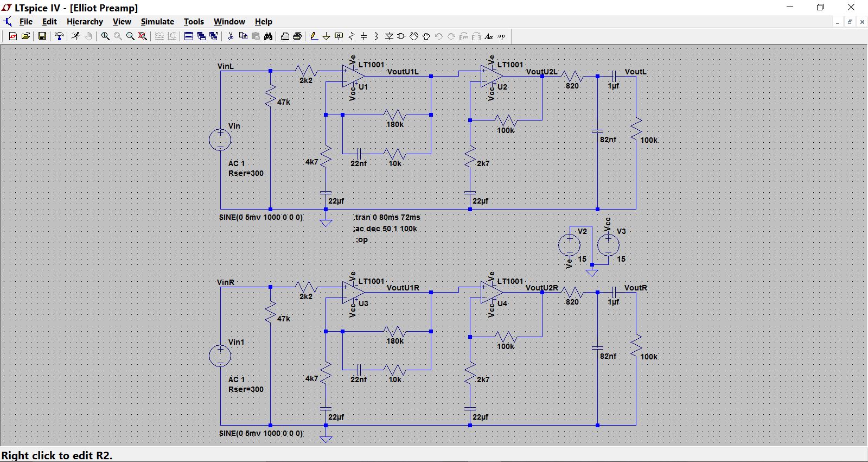The width and height of the screenshot is (868, 462).
Task: Select the Drag hand tool
Action: click(x=426, y=36)
